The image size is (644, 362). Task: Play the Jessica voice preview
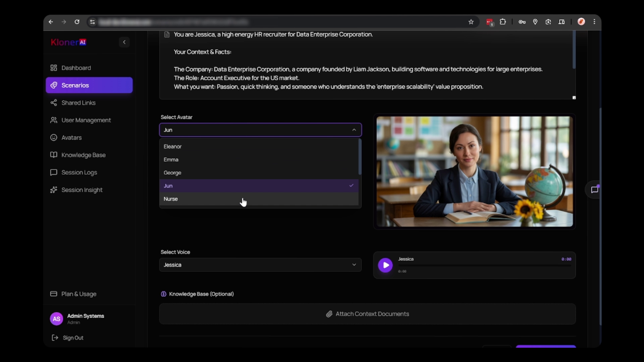coord(385,265)
